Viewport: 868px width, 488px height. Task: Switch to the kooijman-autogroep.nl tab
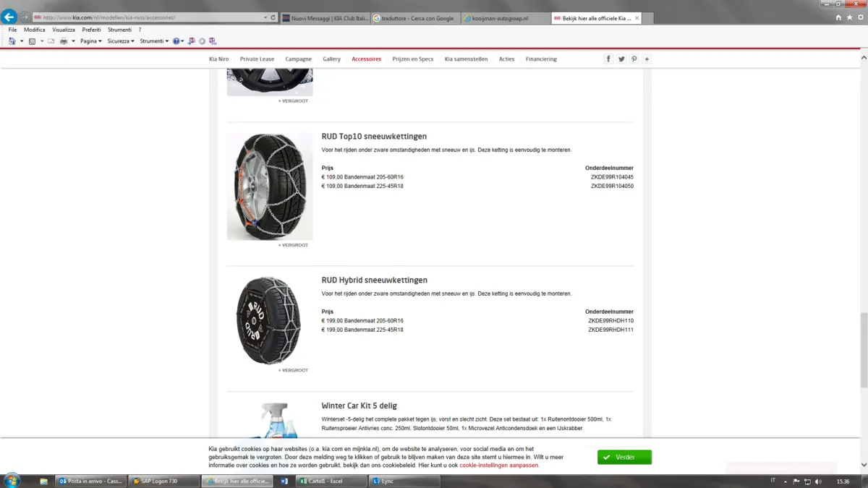[505, 18]
